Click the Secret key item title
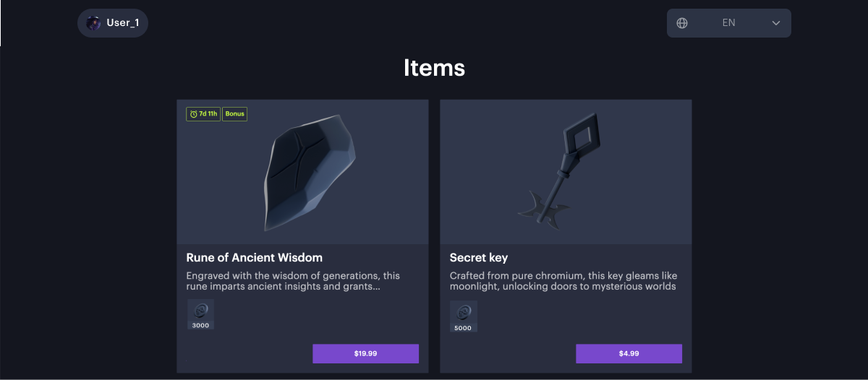868x380 pixels. (x=479, y=257)
